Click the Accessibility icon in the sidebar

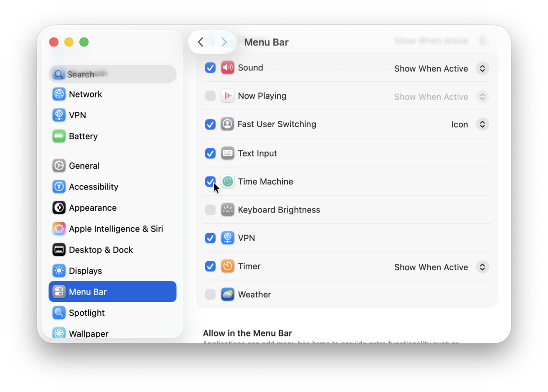coord(59,186)
